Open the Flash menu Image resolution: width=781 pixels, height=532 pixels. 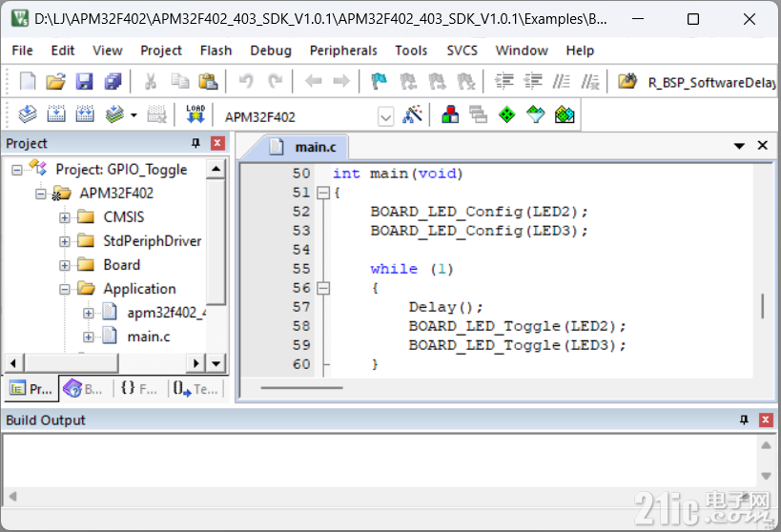(x=216, y=51)
